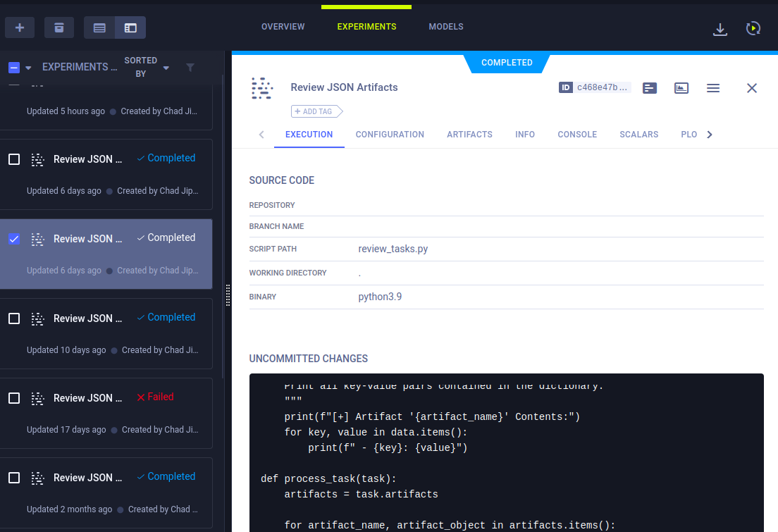Switch to table view icon

(x=99, y=27)
